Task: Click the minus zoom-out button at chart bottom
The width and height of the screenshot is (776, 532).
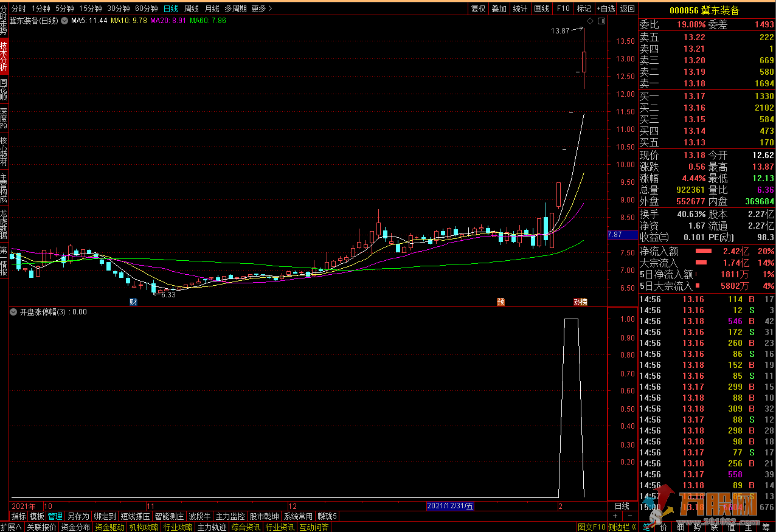Action: click(630, 516)
